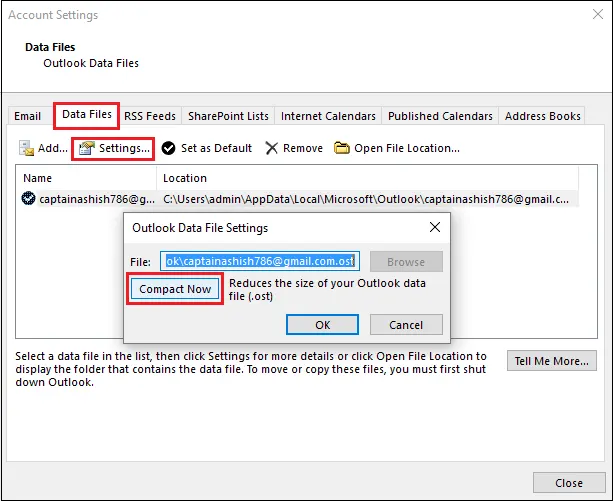This screenshot has width=613, height=501.
Task: Click the Remove X icon
Action: click(271, 148)
